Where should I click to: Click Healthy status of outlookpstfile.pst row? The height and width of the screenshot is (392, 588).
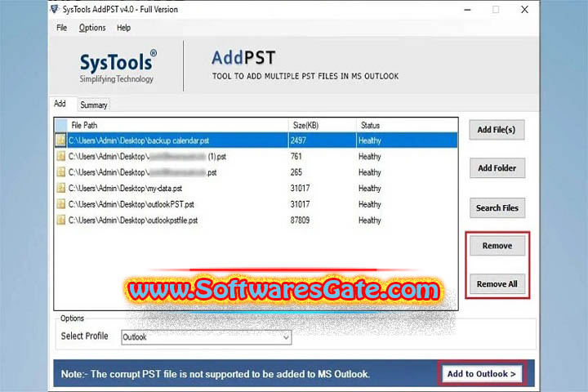(370, 220)
